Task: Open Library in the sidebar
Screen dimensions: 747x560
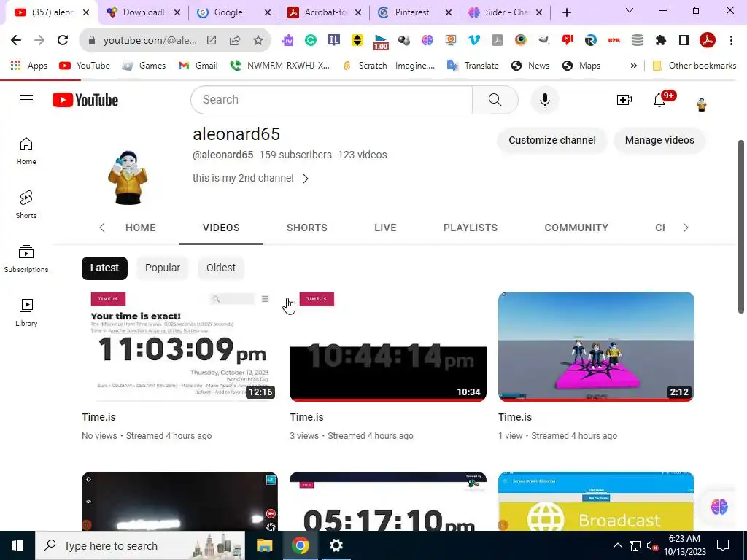Action: click(26, 312)
